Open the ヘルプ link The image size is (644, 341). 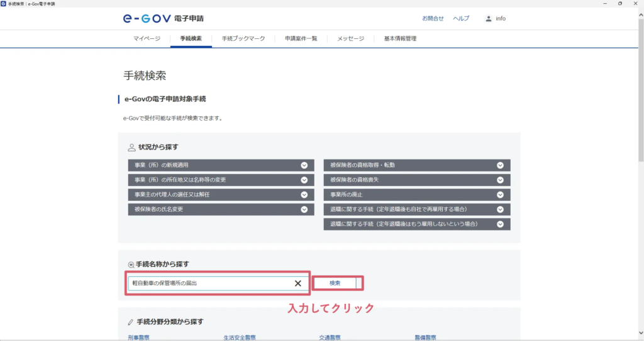click(x=461, y=19)
